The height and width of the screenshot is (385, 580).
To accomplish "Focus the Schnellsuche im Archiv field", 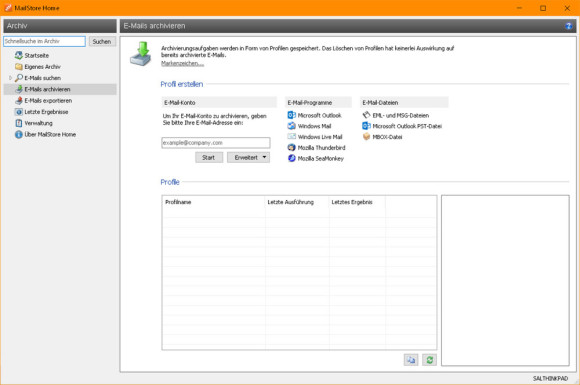I will (44, 41).
